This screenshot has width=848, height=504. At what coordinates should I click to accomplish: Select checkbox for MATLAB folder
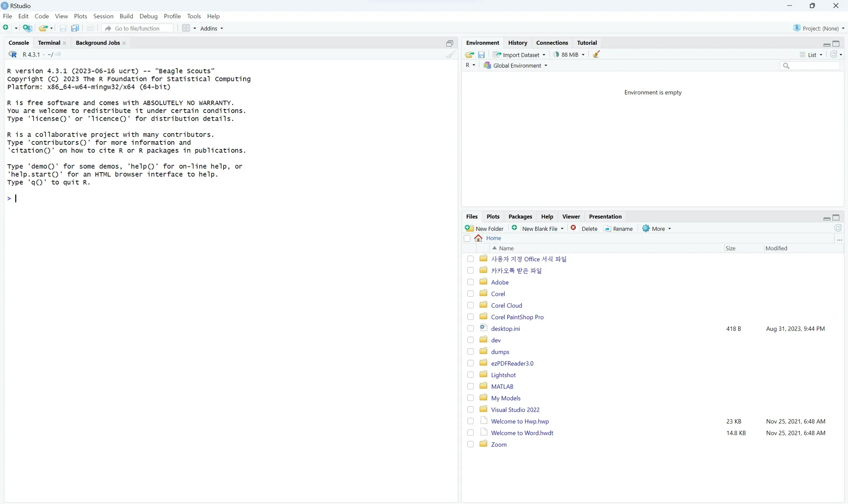[470, 386]
